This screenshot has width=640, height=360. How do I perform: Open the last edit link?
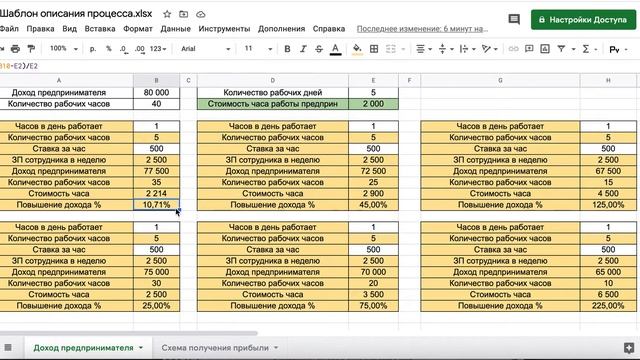(x=422, y=29)
